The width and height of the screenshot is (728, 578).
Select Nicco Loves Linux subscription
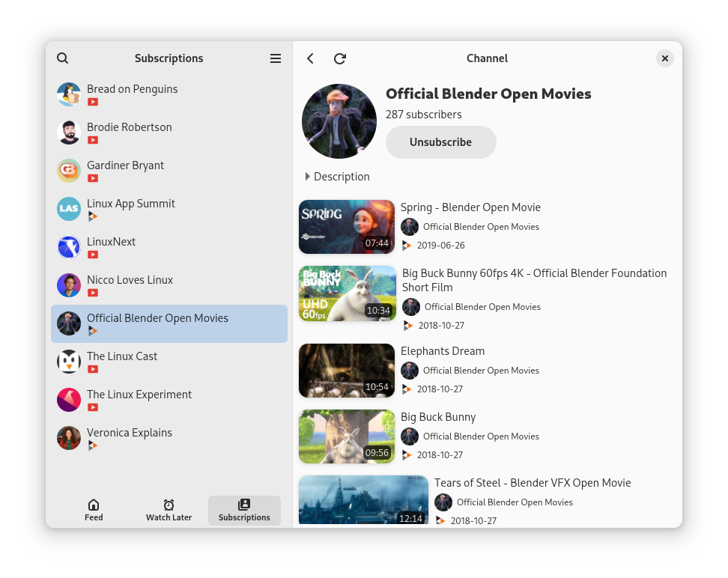pyautogui.click(x=169, y=285)
